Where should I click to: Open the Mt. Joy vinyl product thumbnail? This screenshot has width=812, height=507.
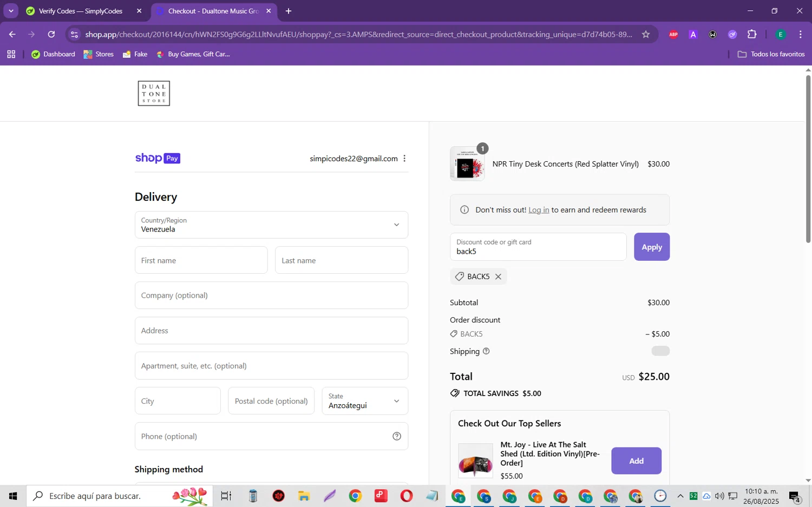coord(475,460)
